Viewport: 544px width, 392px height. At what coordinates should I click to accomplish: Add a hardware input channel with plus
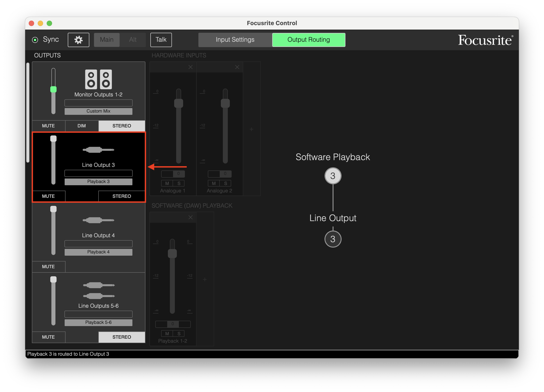[251, 129]
